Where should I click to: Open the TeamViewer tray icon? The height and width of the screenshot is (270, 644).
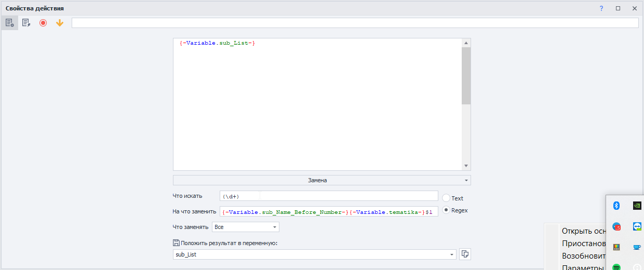[637, 226]
